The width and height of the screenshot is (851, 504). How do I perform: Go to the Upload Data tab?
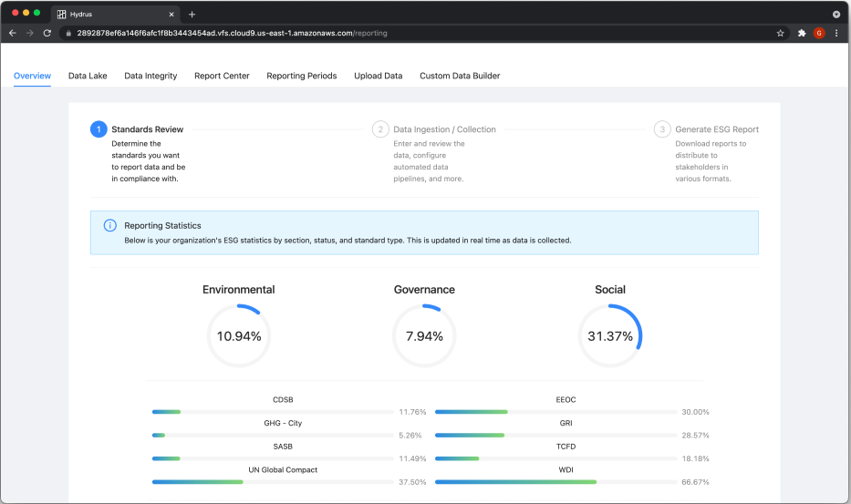pyautogui.click(x=378, y=76)
